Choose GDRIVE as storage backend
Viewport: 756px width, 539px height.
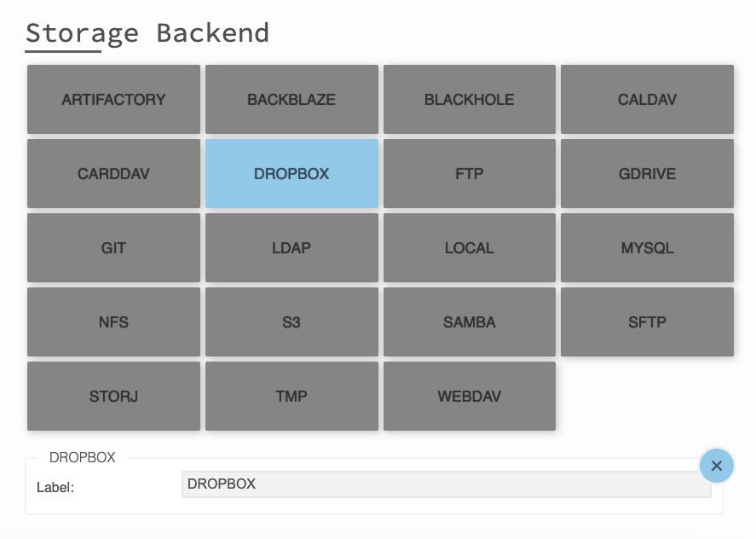click(647, 173)
